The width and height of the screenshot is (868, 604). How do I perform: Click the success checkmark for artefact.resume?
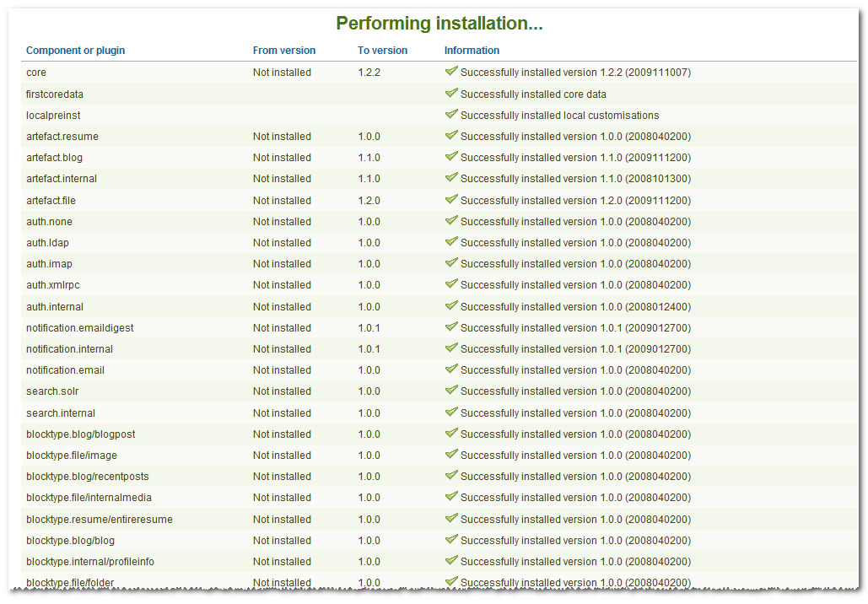[451, 134]
